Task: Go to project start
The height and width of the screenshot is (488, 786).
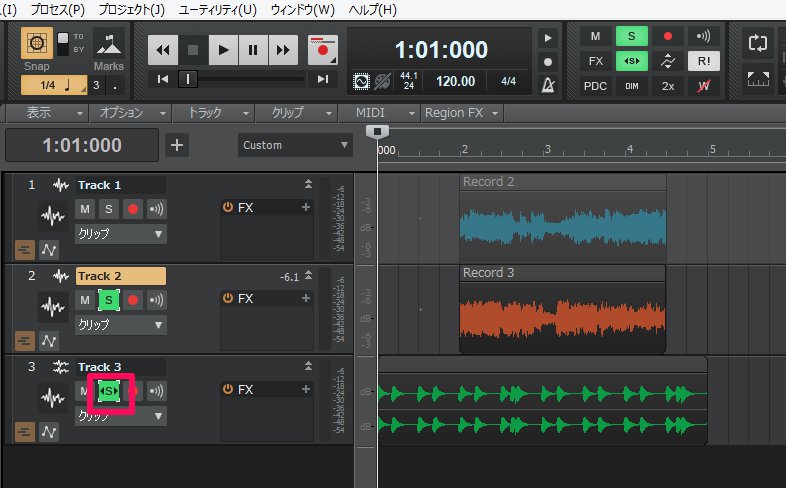Action: point(163,79)
